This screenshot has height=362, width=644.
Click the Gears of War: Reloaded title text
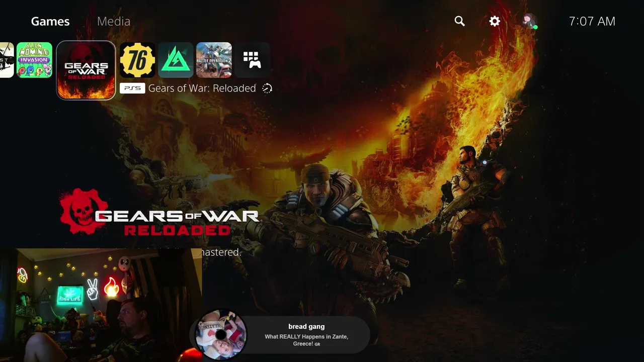coord(202,88)
